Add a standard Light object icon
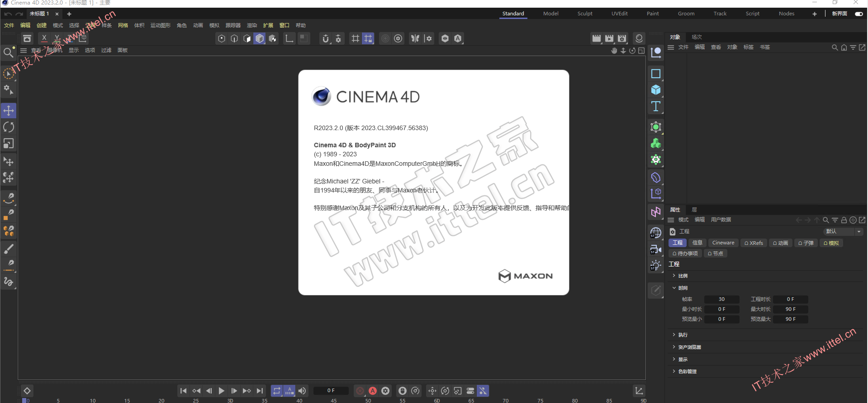The height and width of the screenshot is (403, 868). pyautogui.click(x=656, y=265)
